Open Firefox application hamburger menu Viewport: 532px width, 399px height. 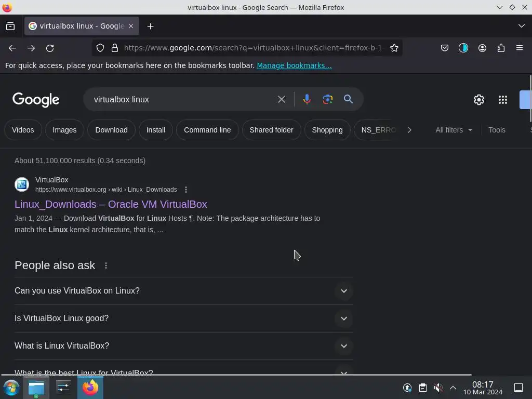[520, 48]
